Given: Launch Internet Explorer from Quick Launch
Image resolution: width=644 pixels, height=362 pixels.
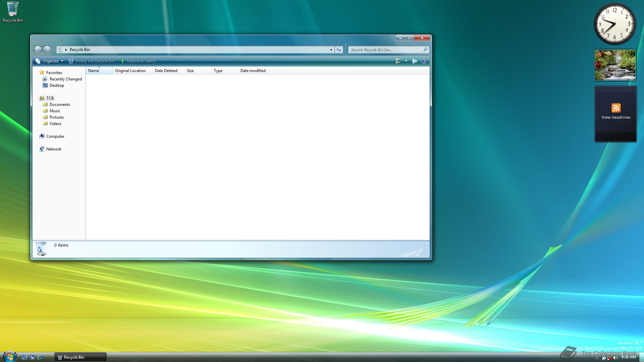Looking at the screenshot, I should tap(40, 357).
